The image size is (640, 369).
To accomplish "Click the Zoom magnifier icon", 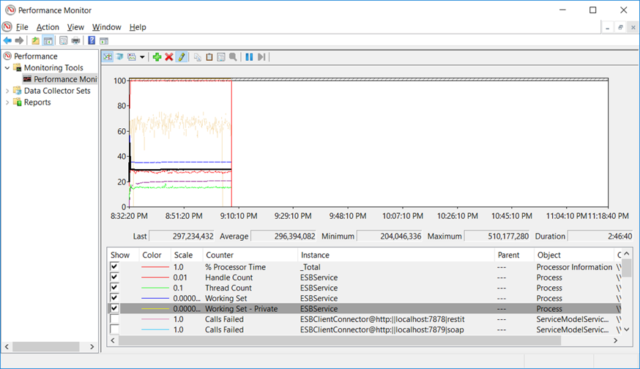I will (x=233, y=57).
